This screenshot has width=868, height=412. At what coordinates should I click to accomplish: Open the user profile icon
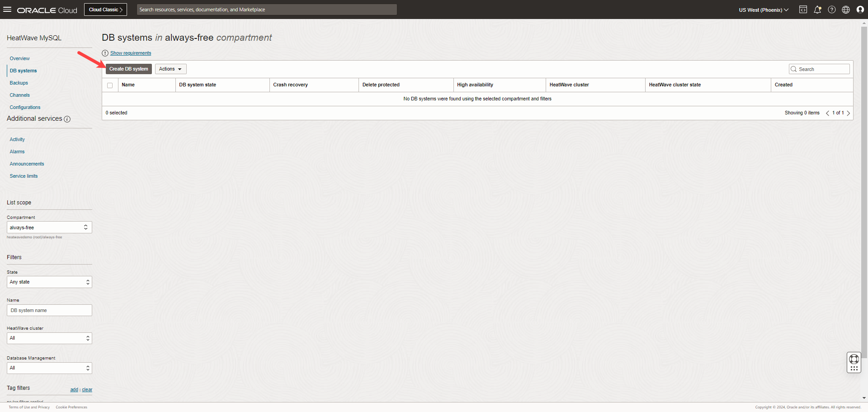tap(860, 9)
